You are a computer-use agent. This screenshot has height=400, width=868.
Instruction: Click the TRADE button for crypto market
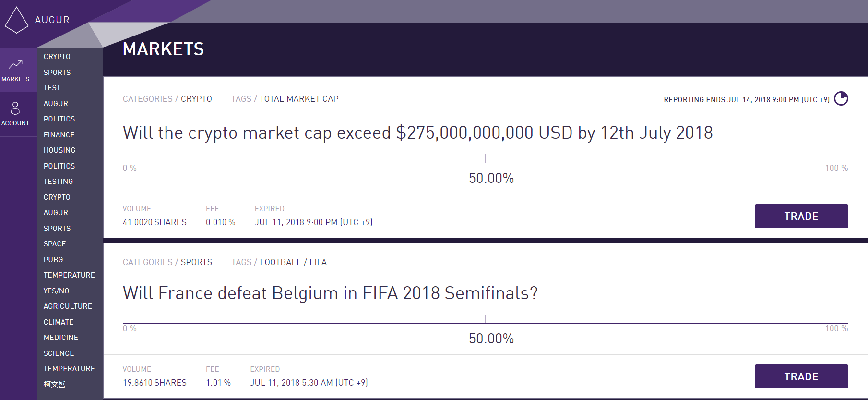(x=801, y=216)
